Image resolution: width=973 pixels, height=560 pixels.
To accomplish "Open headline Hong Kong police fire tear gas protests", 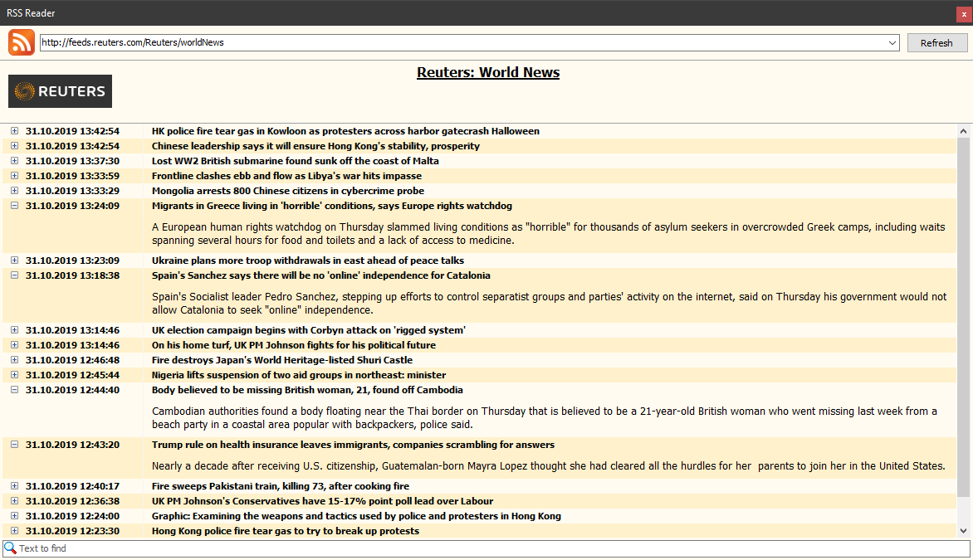I will [x=286, y=531].
